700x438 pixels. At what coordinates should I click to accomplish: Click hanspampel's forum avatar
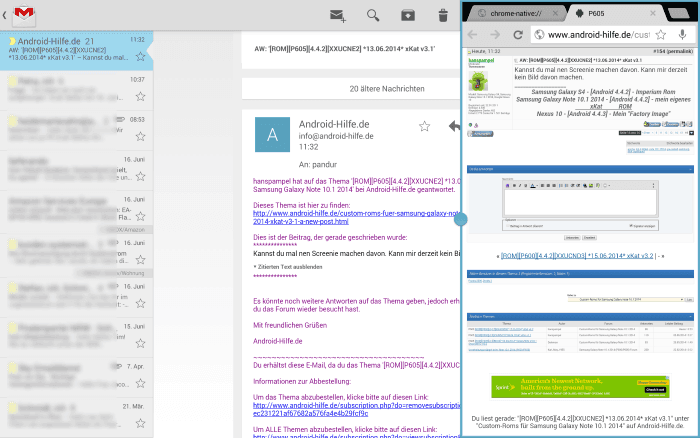[478, 81]
